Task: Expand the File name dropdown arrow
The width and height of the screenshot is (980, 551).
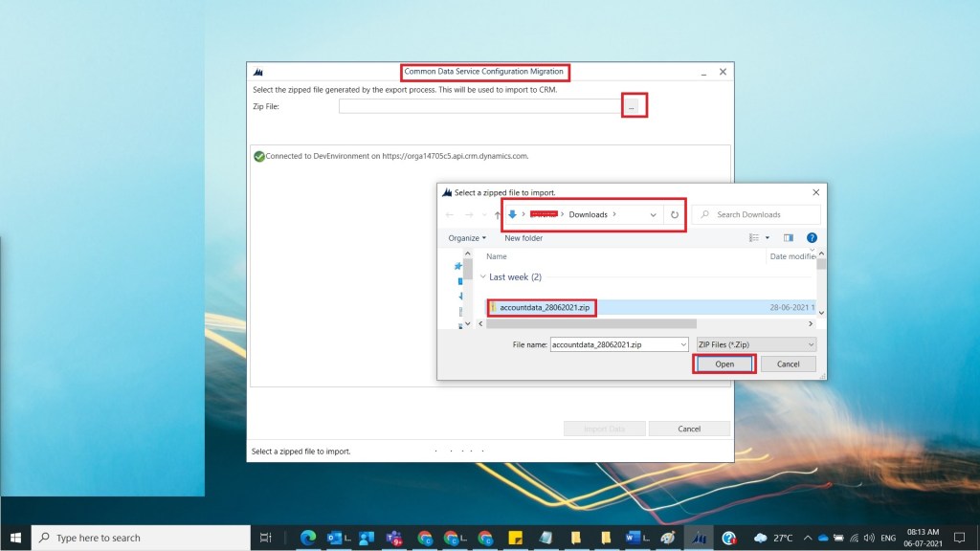Action: click(x=682, y=344)
